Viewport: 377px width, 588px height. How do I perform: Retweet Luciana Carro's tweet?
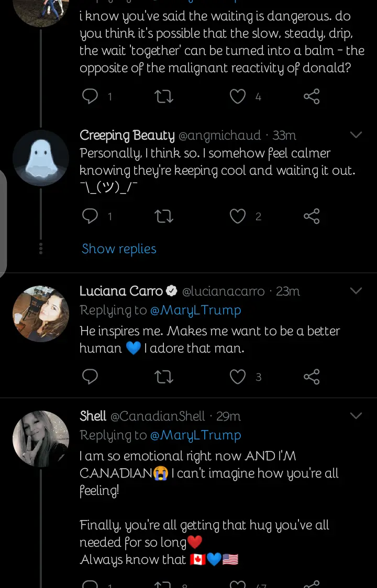[x=164, y=377]
